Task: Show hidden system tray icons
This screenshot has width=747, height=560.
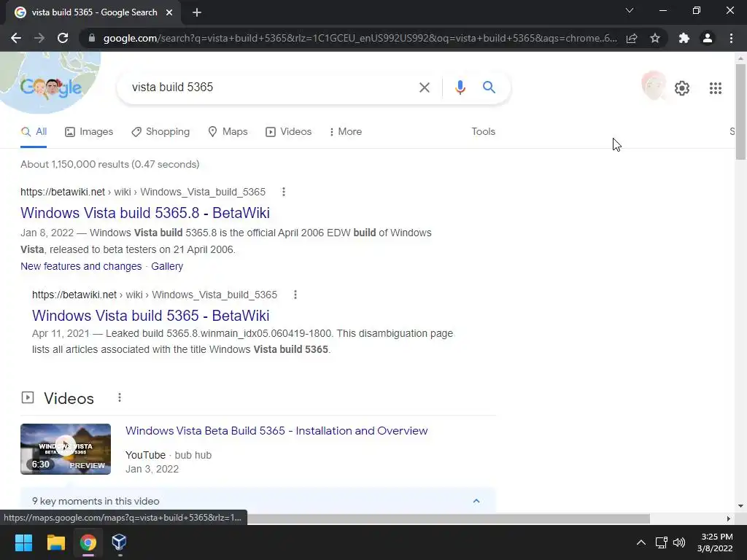Action: point(641,542)
